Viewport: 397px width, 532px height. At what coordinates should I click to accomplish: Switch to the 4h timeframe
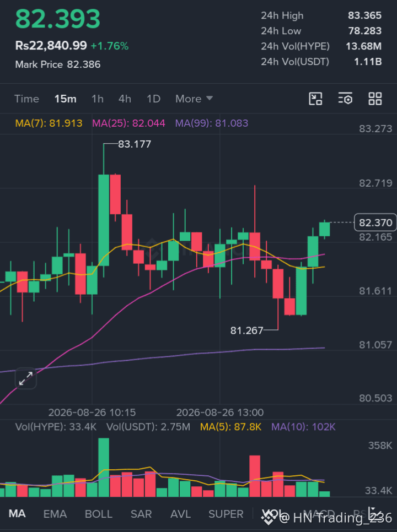125,99
